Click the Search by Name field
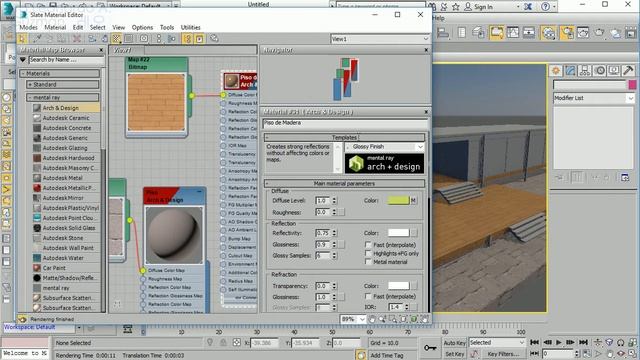The image size is (640, 360). 66,60
